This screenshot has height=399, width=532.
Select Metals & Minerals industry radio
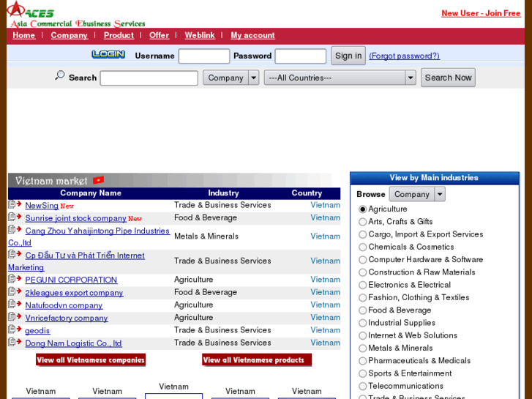click(x=363, y=348)
